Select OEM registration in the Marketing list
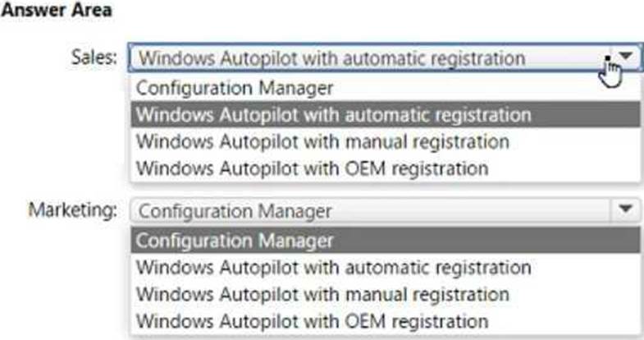 click(x=313, y=320)
